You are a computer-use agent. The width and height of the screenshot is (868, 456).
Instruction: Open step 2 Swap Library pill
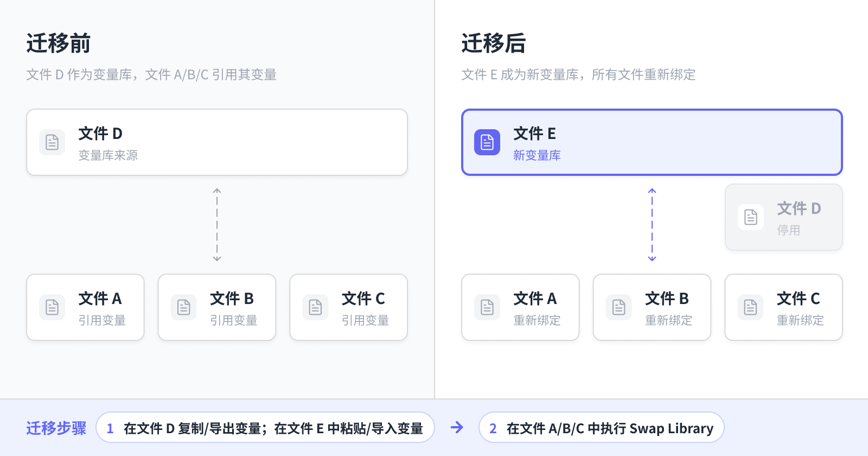(x=602, y=427)
